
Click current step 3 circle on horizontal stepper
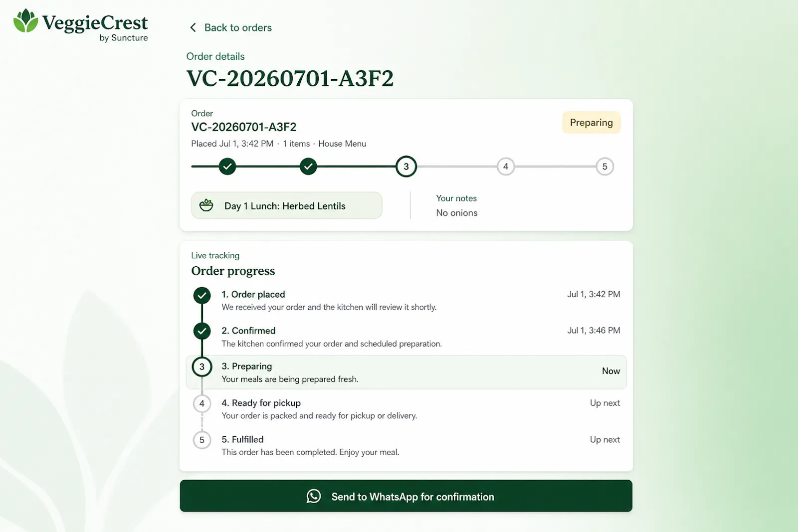406,167
